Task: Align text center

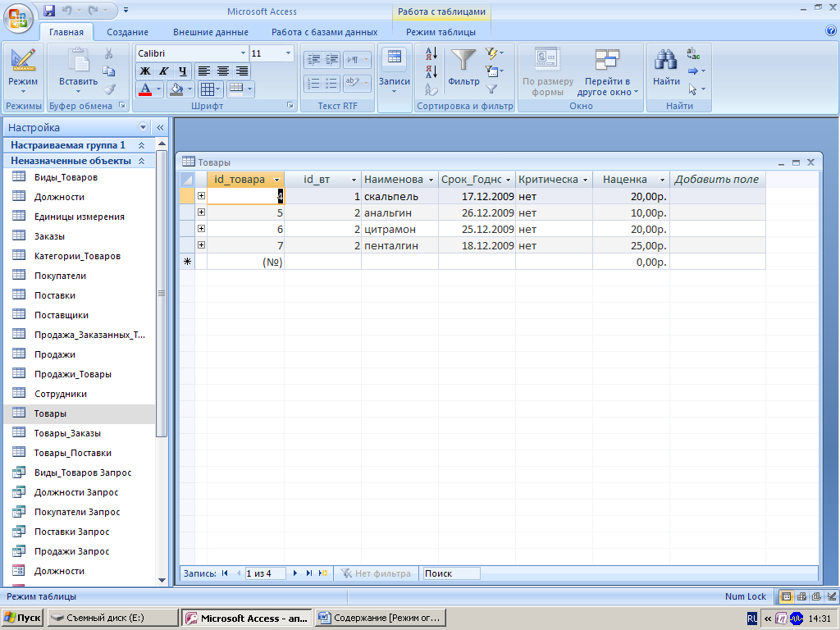Action: point(223,71)
